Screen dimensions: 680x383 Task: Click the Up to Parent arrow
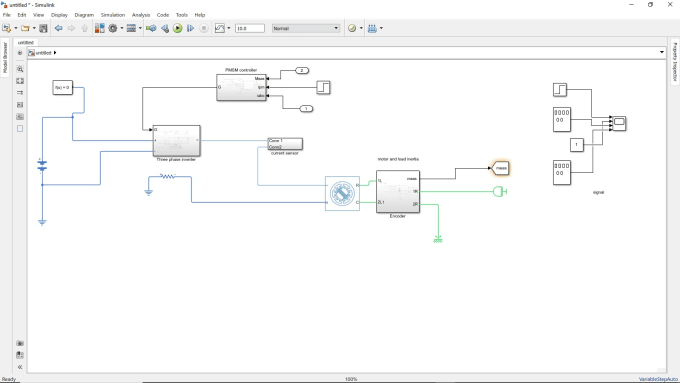coord(85,28)
